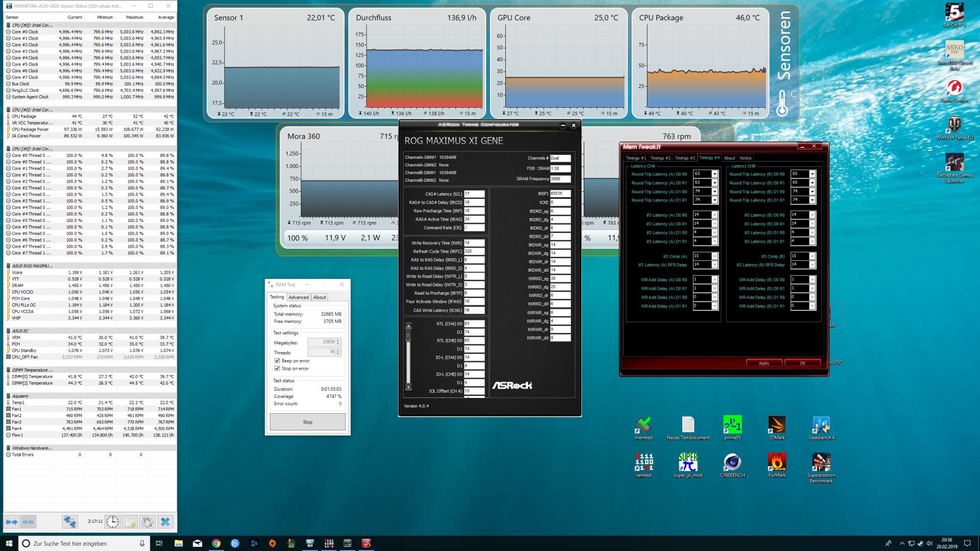
Task: Switch to Timings #1 tab in Mem TweakIt
Action: (635, 158)
